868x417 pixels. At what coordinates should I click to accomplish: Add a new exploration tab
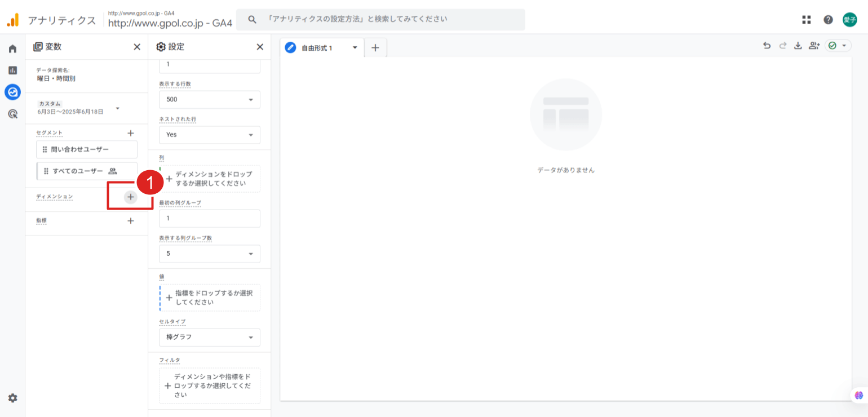click(375, 48)
